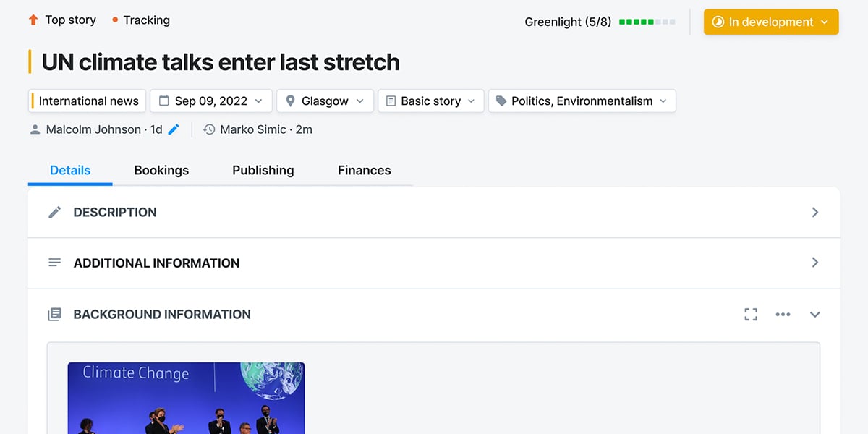This screenshot has height=434, width=868.
Task: Open the Background Information more options menu
Action: tap(783, 315)
